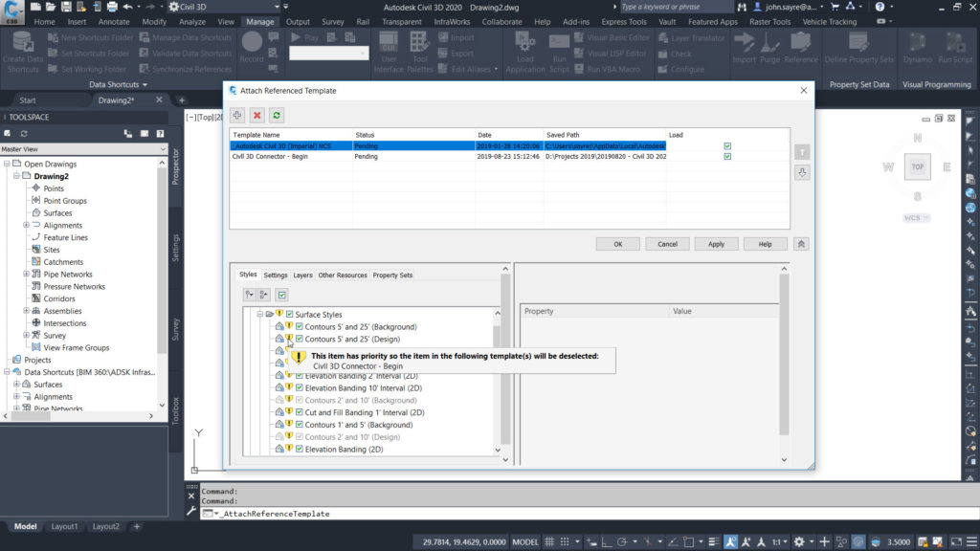This screenshot has height=551, width=980.
Task: Uncheck Load for Autodesk Civil 3D (Imperial) NCS template
Action: 727,146
